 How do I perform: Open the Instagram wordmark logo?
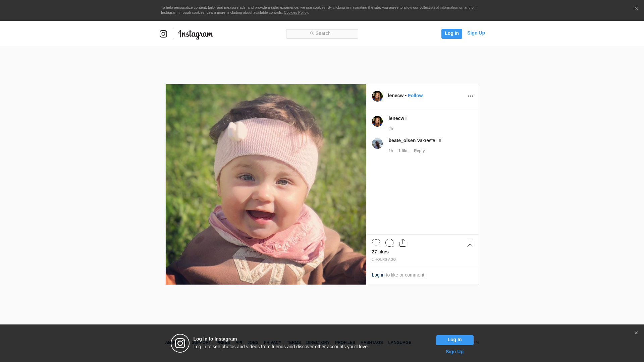click(x=196, y=35)
